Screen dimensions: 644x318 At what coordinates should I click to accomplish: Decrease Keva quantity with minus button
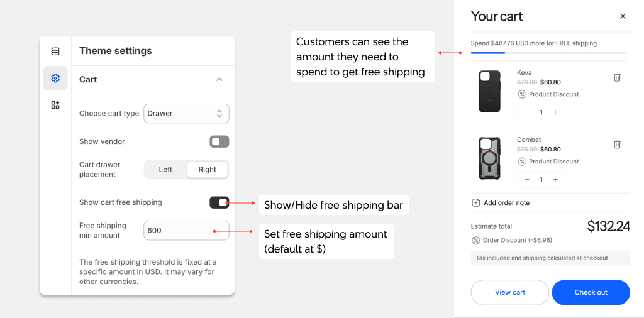pyautogui.click(x=527, y=112)
